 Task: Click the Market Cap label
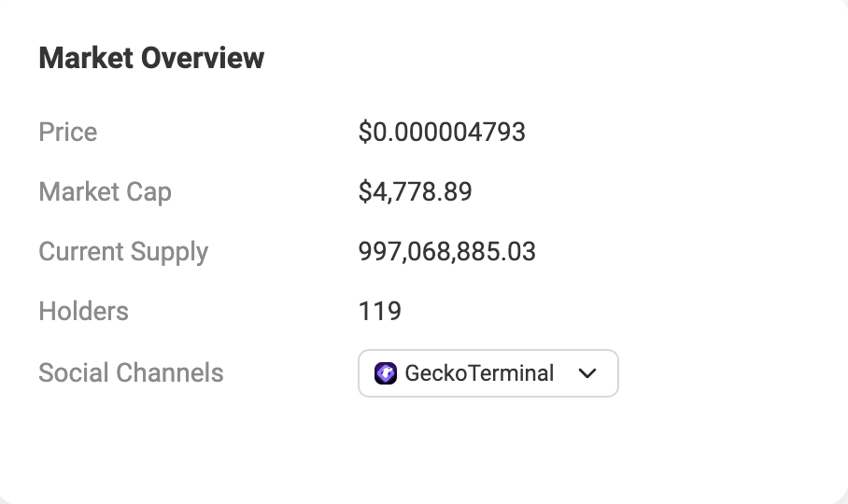tap(105, 192)
